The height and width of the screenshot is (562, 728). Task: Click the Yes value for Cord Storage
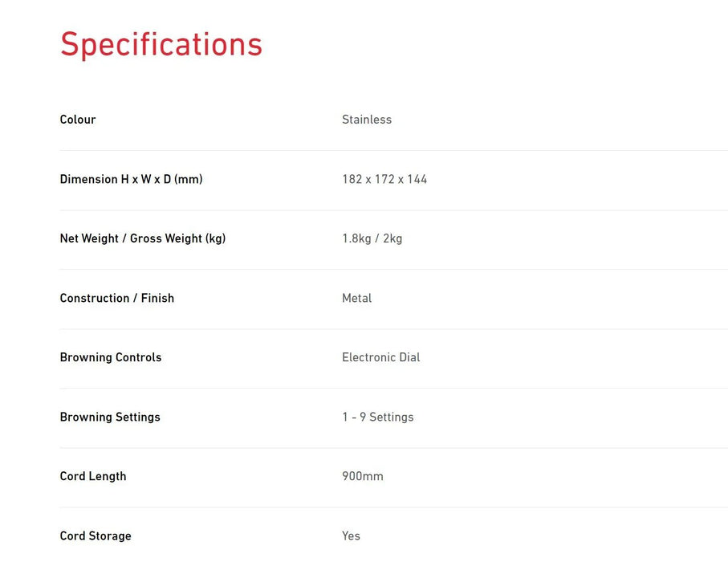click(351, 536)
